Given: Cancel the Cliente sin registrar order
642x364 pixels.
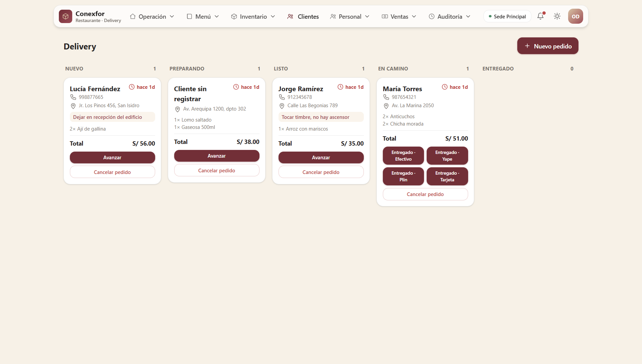Looking at the screenshot, I should (x=217, y=170).
